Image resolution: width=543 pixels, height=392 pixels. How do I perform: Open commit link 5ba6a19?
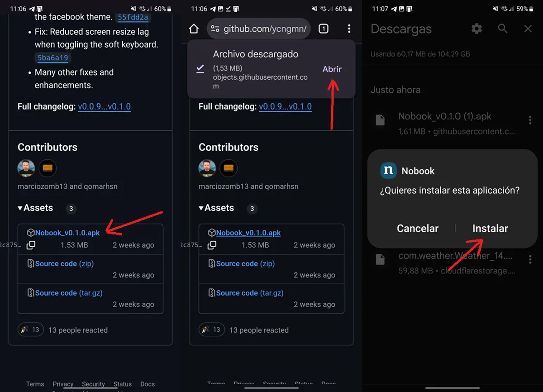point(53,58)
